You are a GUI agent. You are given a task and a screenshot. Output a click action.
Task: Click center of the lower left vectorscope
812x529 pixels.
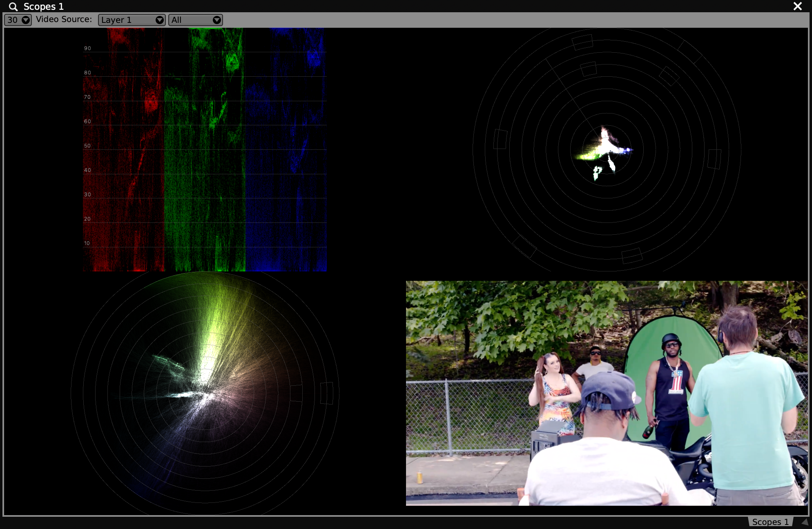[205, 393]
